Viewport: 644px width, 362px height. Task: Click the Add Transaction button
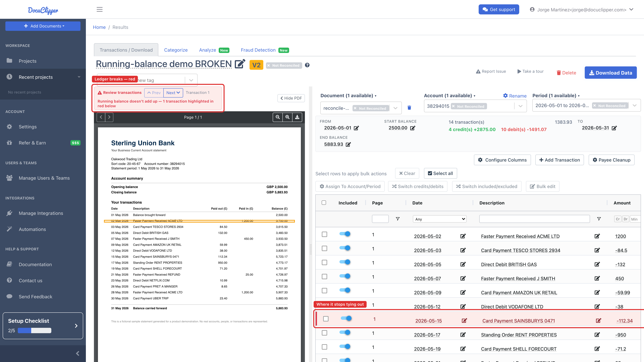[x=559, y=160]
